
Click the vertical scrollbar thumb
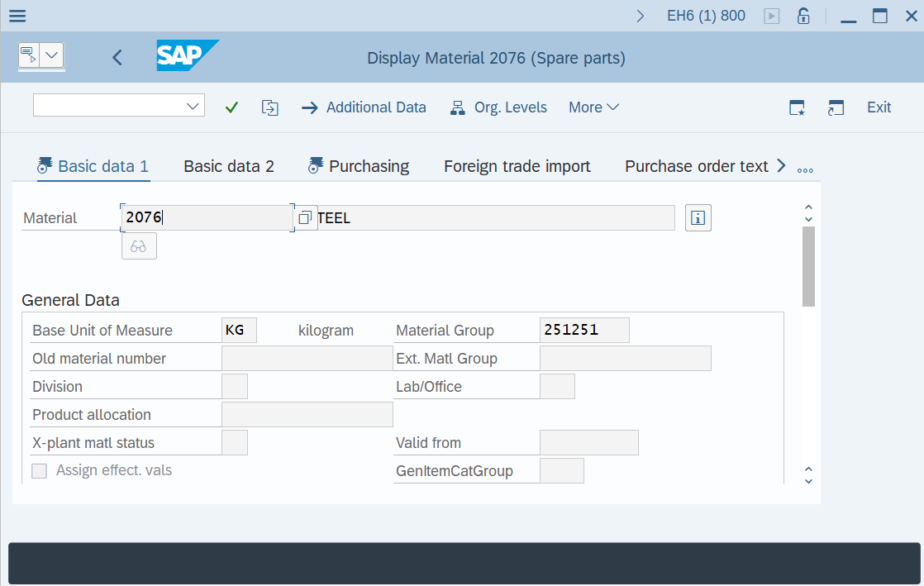pyautogui.click(x=808, y=266)
